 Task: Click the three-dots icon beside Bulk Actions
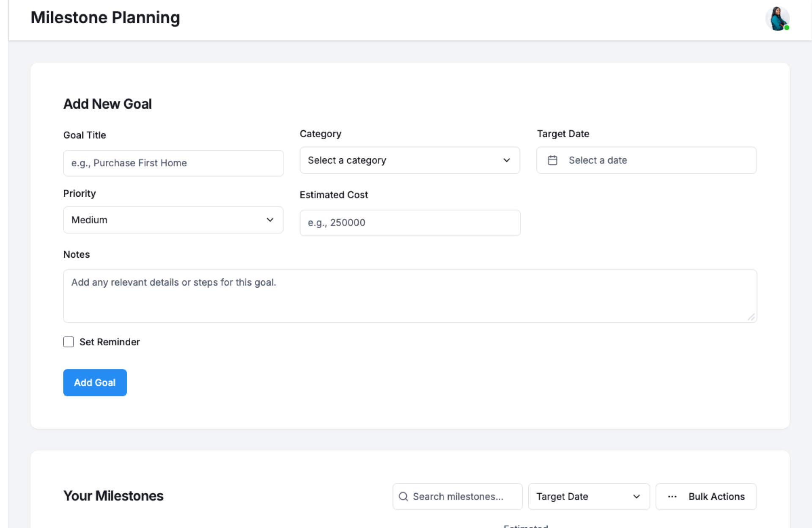pyautogui.click(x=672, y=496)
